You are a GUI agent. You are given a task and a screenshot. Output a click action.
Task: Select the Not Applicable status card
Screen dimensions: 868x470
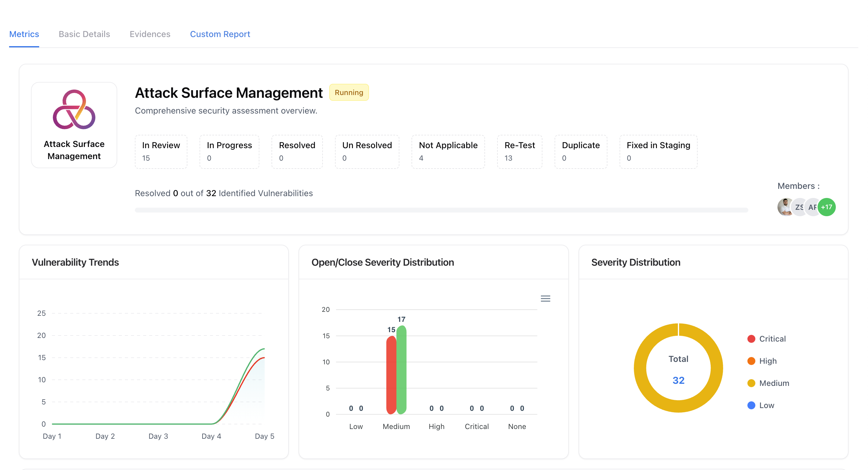tap(448, 151)
